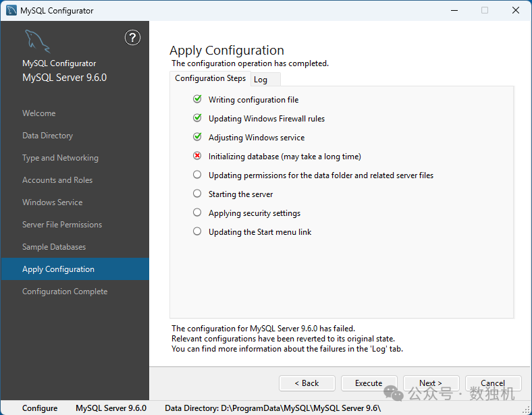This screenshot has width=532, height=415.
Task: Click 'Relevant configurations have been reverted' message
Action: (x=284, y=339)
